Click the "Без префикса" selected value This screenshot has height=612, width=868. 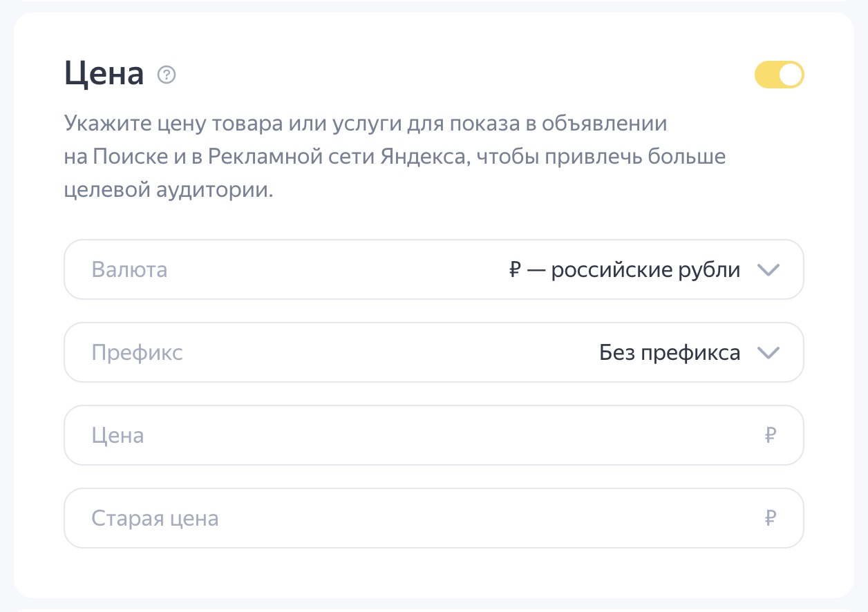click(669, 353)
